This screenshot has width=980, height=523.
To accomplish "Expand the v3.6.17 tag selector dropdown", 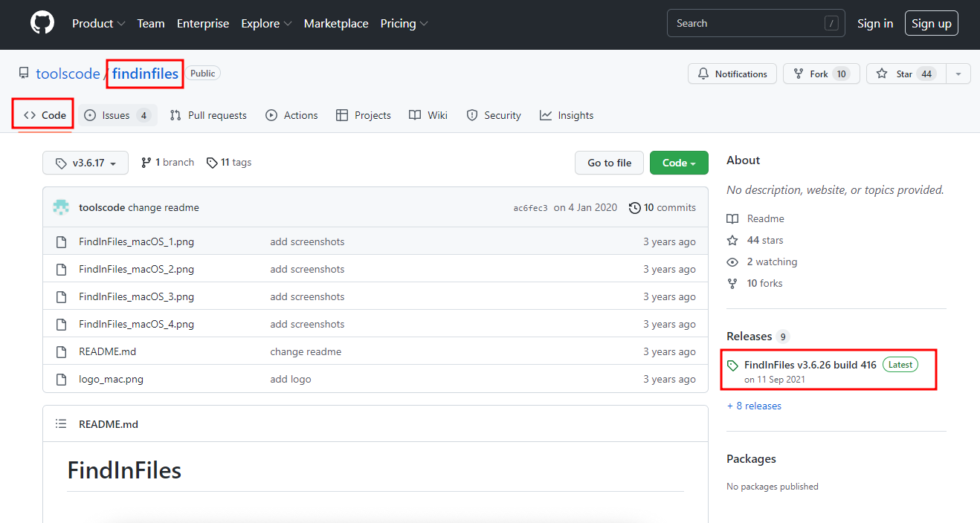I will click(x=86, y=163).
